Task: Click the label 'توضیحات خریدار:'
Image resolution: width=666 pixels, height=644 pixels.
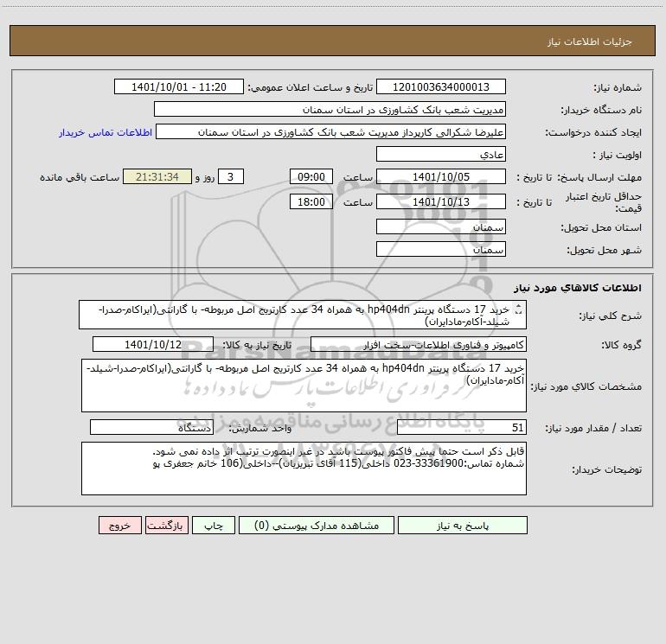Action: coord(607,470)
